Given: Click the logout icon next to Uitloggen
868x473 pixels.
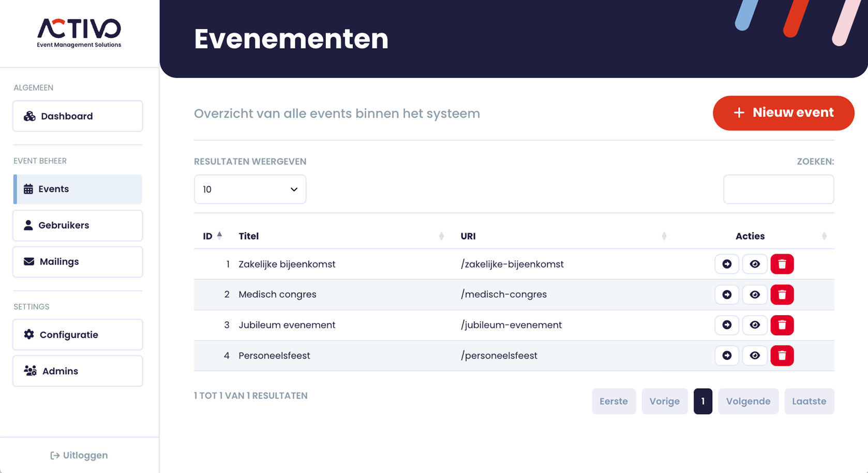Looking at the screenshot, I should pos(54,455).
